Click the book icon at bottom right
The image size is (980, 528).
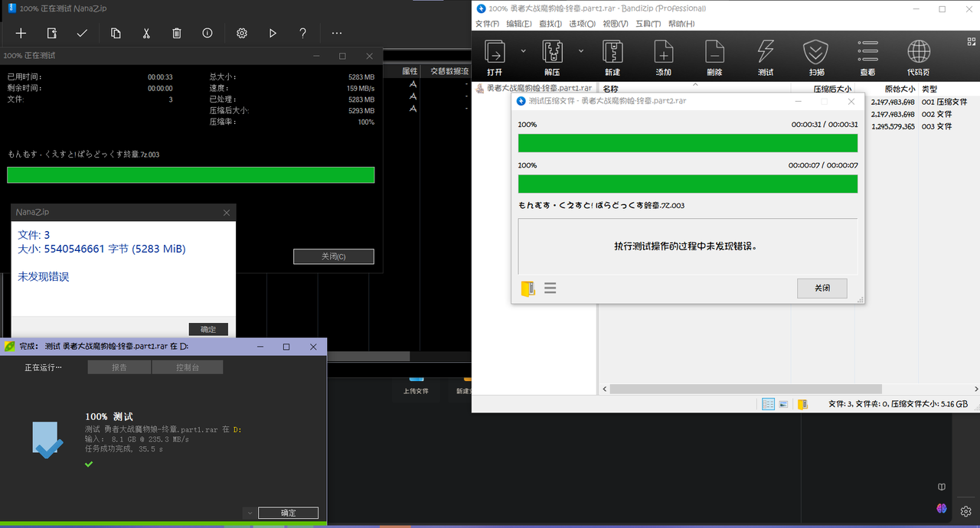click(942, 487)
